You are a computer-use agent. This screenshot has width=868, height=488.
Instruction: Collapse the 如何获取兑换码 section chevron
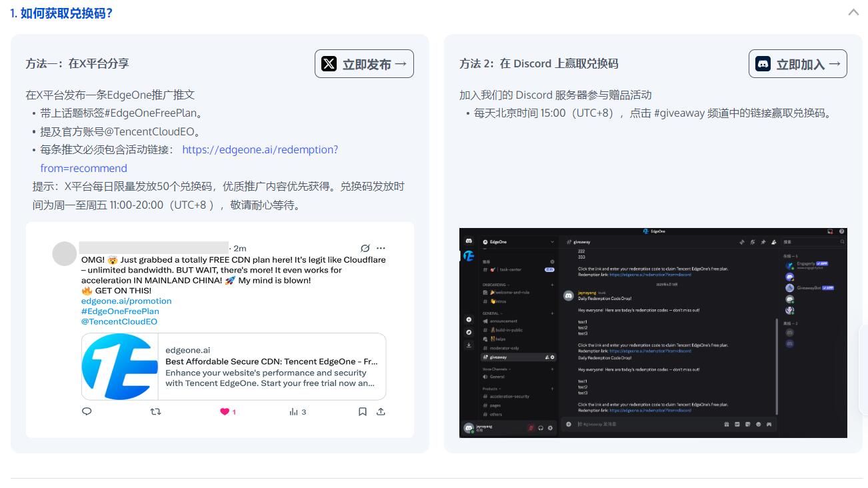[x=853, y=12]
